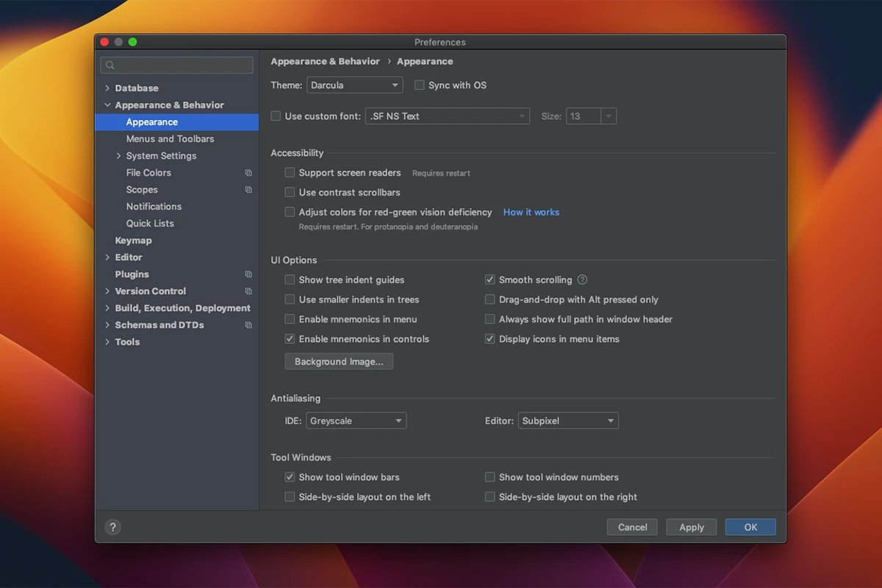The width and height of the screenshot is (882, 588).
Task: Click the project-level icon beside Plugins
Action: pos(248,274)
